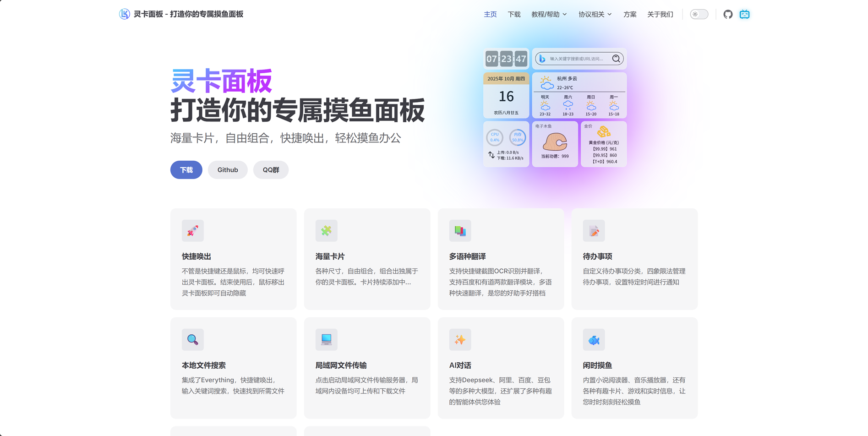This screenshot has height=436, width=868.
Task: Click the puzzle piece icon above 海量卡片
Action: 326,231
